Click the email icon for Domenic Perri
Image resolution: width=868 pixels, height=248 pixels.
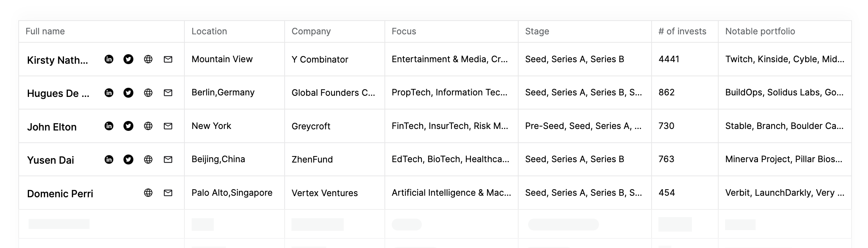167,193
